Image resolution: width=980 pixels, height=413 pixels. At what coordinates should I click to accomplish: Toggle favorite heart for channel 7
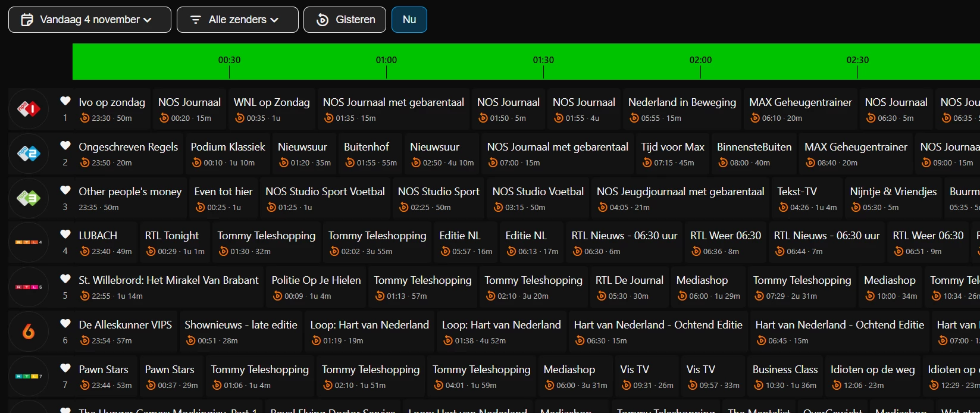coord(65,368)
